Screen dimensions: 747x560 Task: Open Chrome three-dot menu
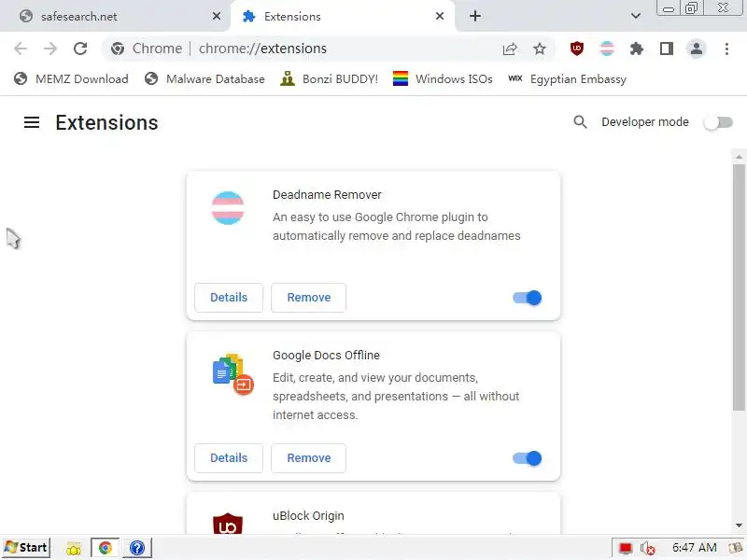[726, 49]
